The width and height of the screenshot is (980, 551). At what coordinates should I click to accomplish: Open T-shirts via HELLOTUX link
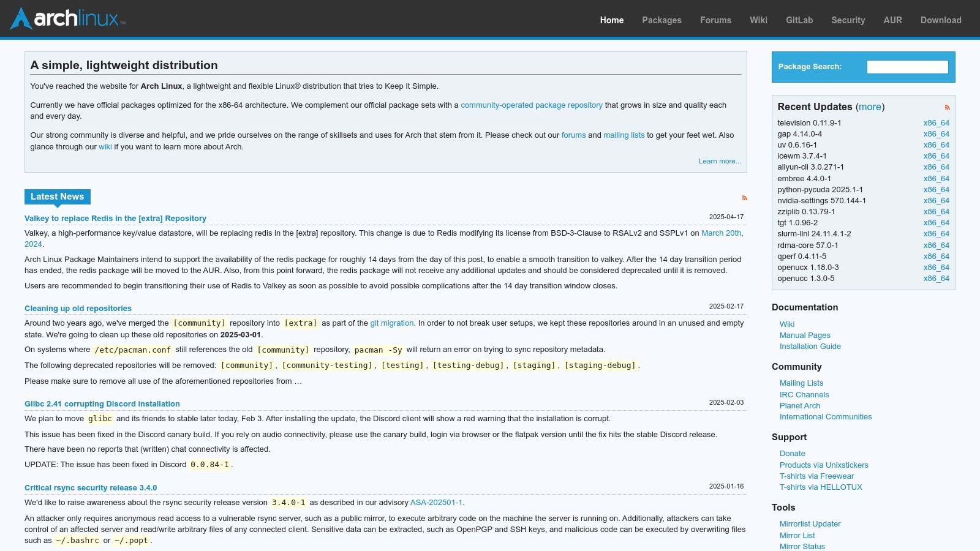tap(821, 487)
